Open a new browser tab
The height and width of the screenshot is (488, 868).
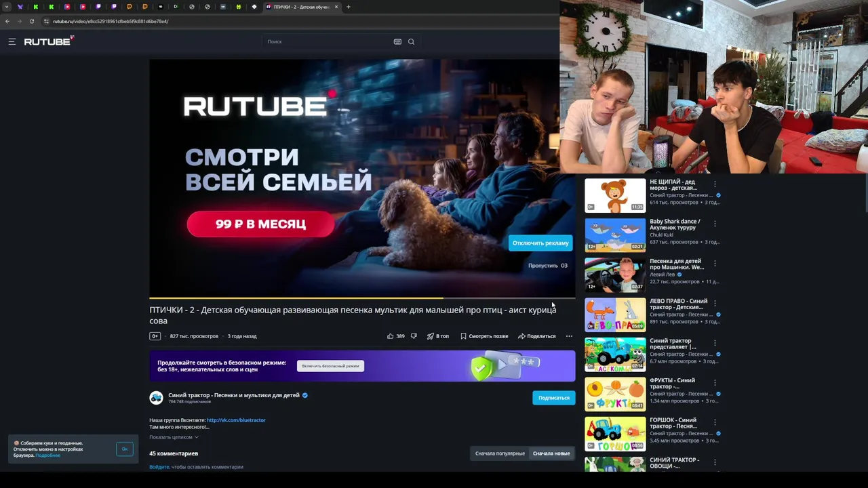point(349,7)
